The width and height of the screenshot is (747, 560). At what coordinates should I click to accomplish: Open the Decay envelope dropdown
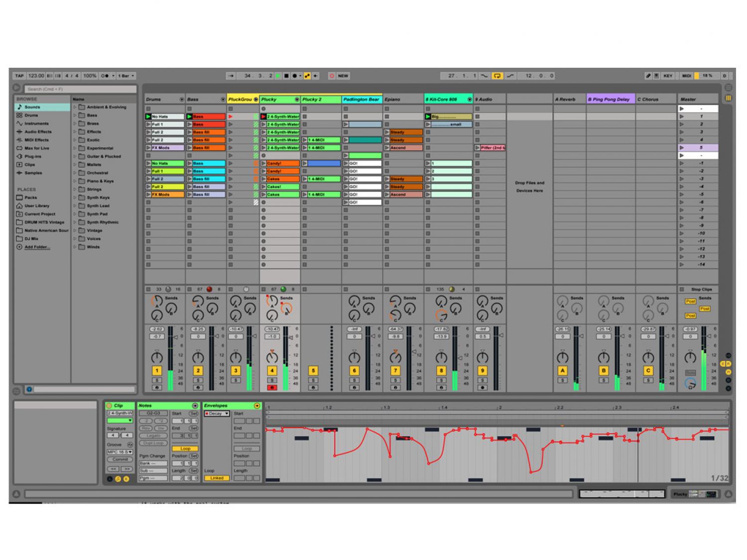pos(217,414)
